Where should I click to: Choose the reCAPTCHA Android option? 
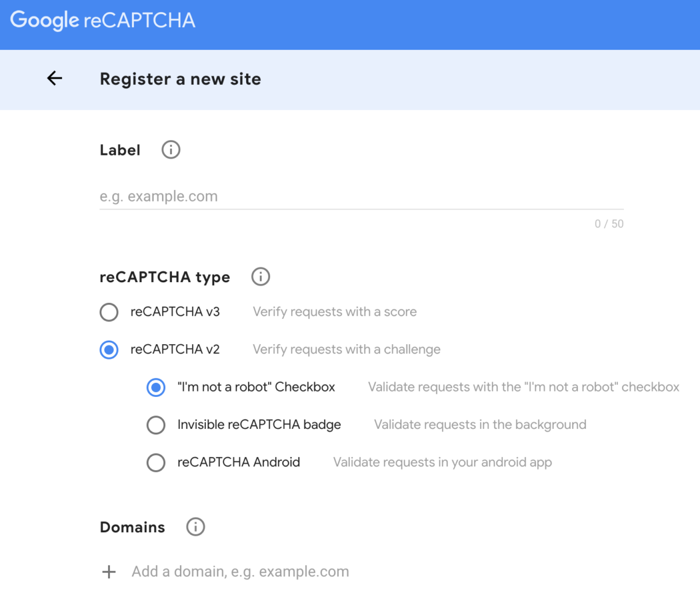155,462
